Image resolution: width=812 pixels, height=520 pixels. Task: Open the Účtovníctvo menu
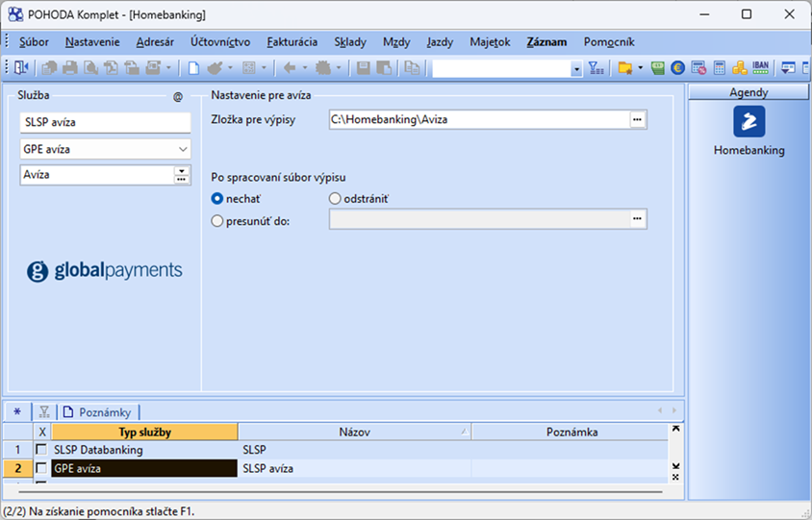click(x=220, y=42)
